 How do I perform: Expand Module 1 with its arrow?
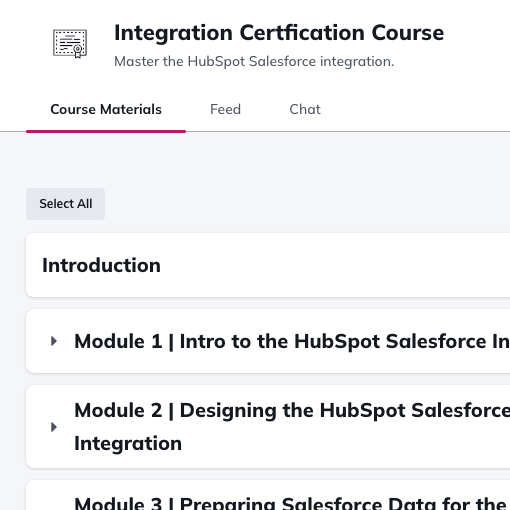(54, 341)
